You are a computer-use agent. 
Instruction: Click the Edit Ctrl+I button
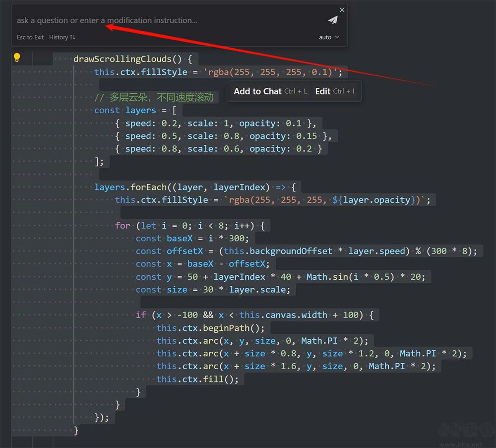coord(336,91)
